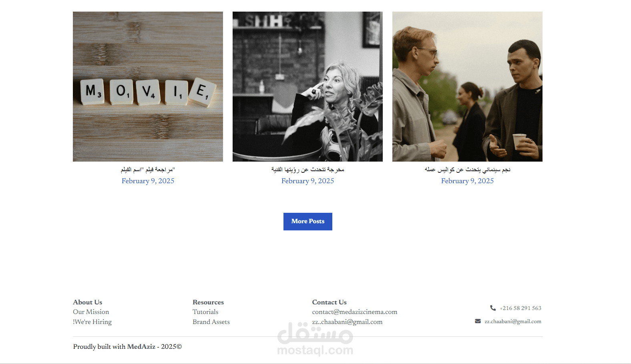Open the Arabic title under two men photo
This screenshot has height=364, width=631.
pyautogui.click(x=467, y=170)
